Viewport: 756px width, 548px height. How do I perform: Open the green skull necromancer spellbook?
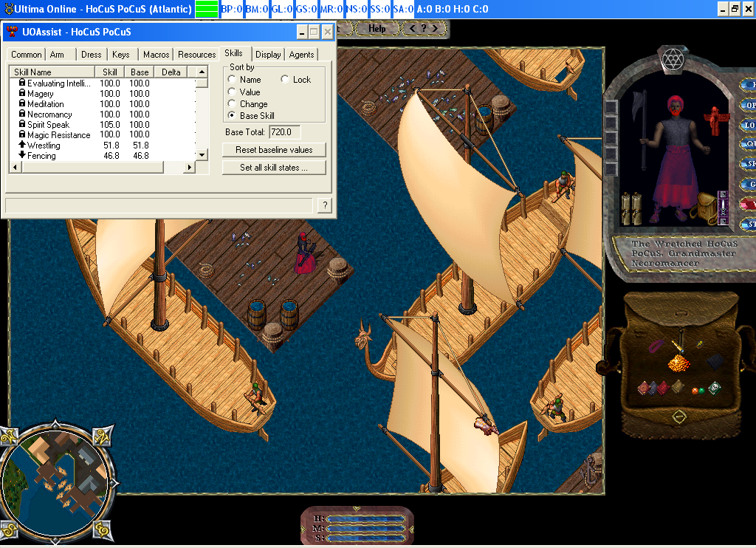point(715,388)
